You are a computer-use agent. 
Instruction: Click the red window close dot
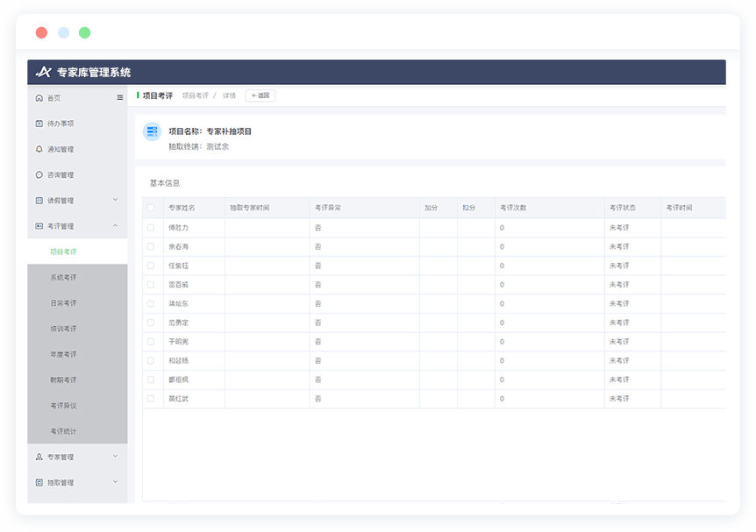pos(41,33)
